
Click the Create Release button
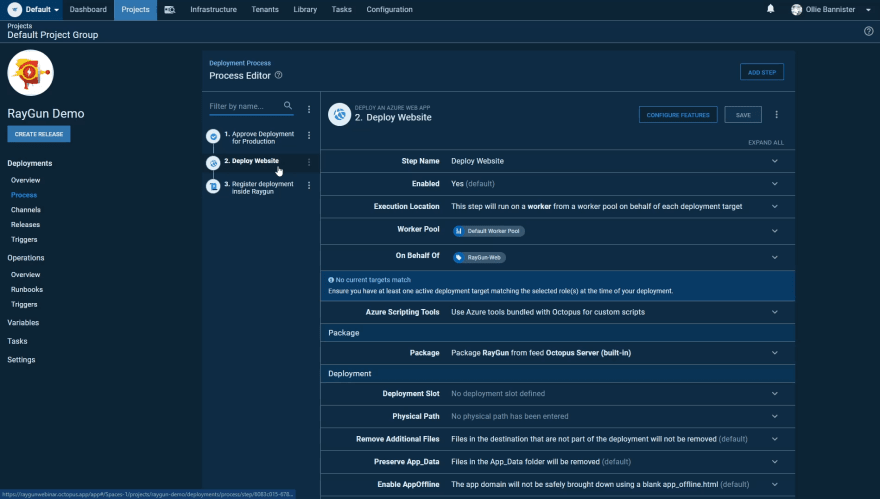point(39,134)
